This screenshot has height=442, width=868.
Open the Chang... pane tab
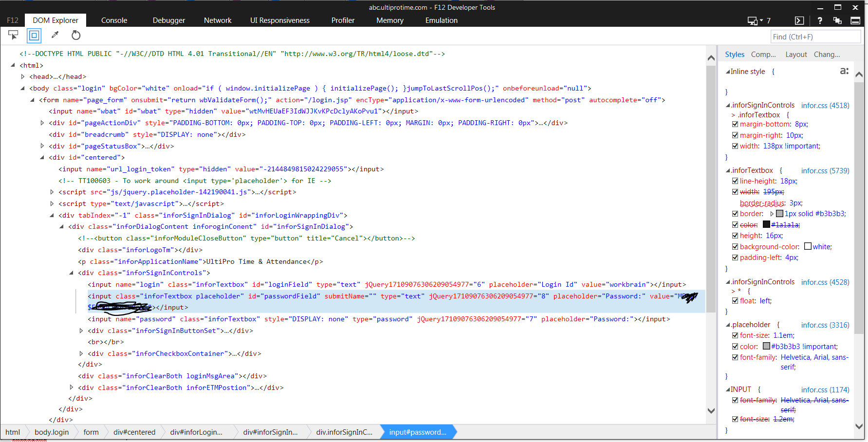(827, 55)
